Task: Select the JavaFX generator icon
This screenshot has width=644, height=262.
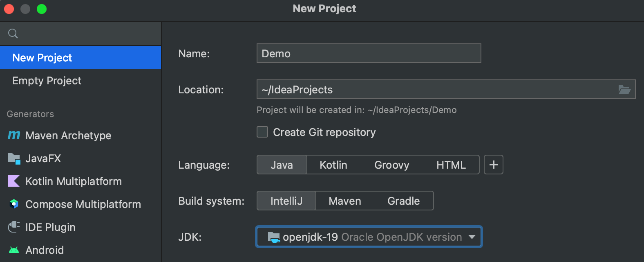Action: coord(14,158)
